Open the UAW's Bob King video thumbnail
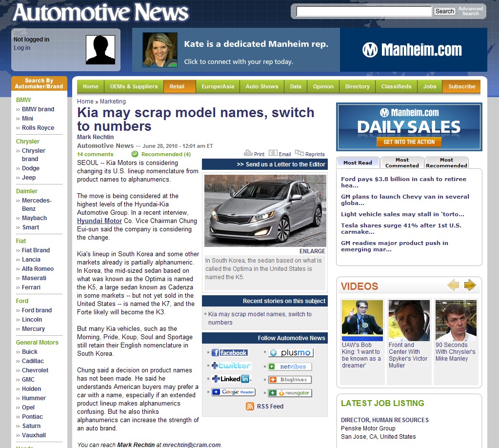The image size is (499, 448). click(362, 320)
